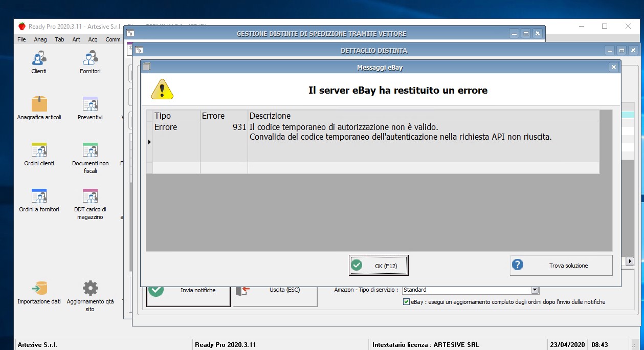Open the Comm menu
The width and height of the screenshot is (644, 350).
click(113, 39)
